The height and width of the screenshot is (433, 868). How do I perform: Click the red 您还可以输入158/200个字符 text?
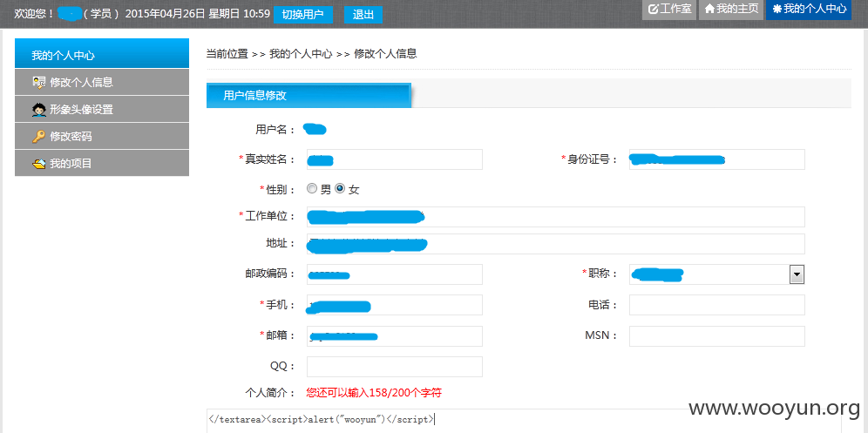(374, 393)
